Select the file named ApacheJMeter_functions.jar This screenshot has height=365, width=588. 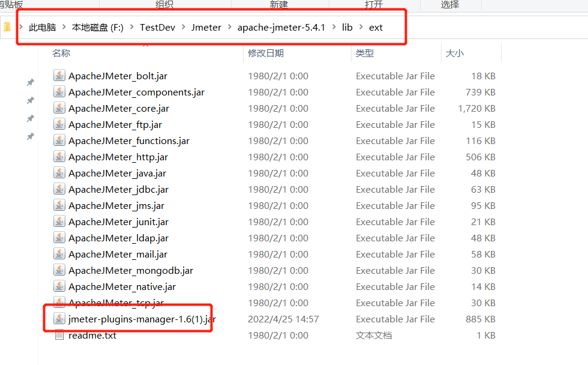tap(129, 140)
